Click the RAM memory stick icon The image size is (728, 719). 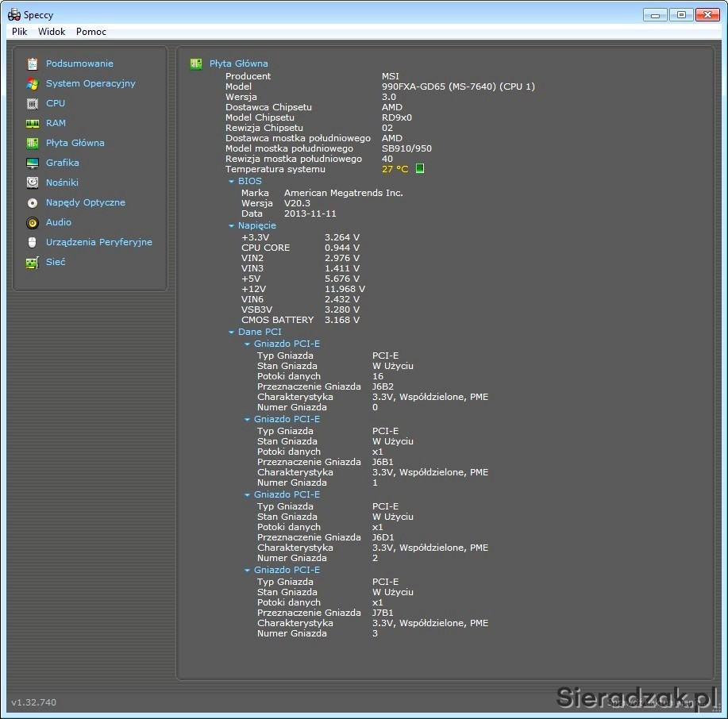coord(32,124)
